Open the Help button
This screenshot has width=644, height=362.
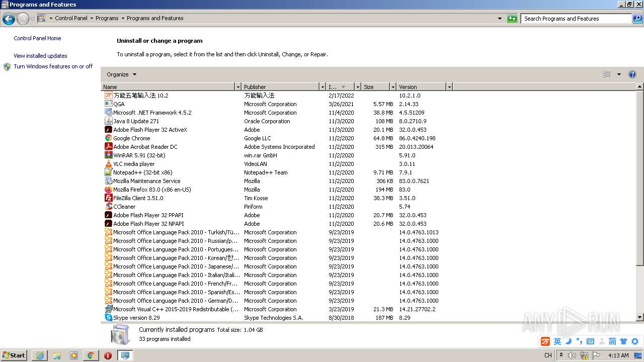pyautogui.click(x=632, y=74)
